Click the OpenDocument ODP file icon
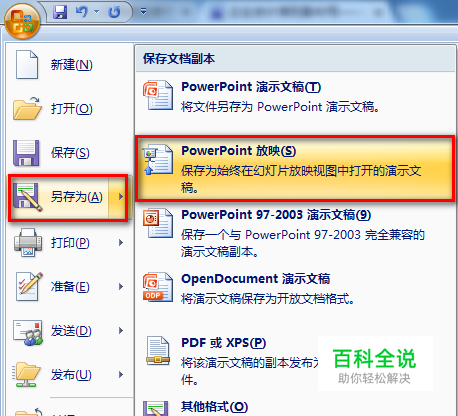Image resolution: width=458 pixels, height=416 pixels. [158, 287]
